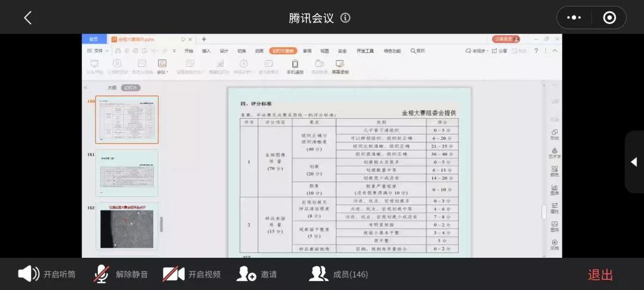Expand the 会议 dropdown in the ribbon
The image size is (644, 290).
pos(162,66)
